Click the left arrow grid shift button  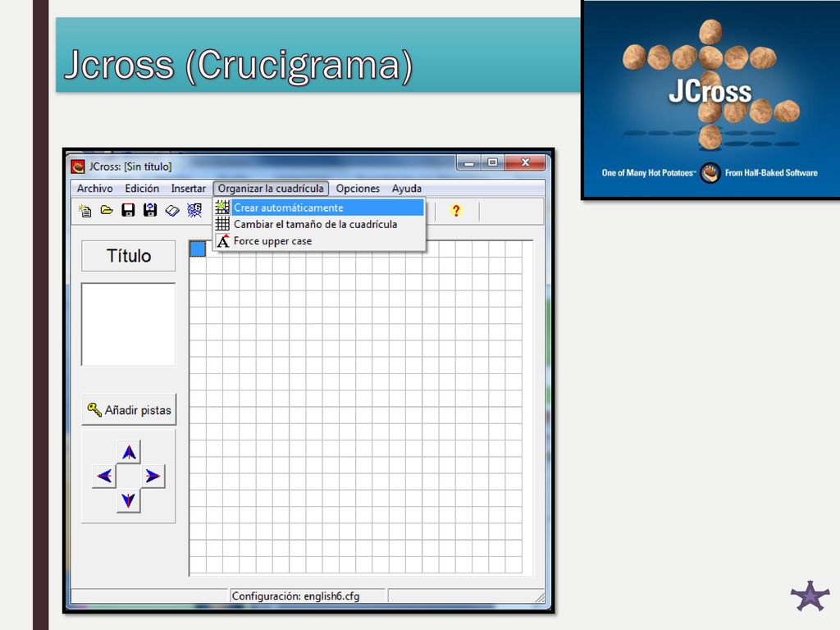coord(104,476)
